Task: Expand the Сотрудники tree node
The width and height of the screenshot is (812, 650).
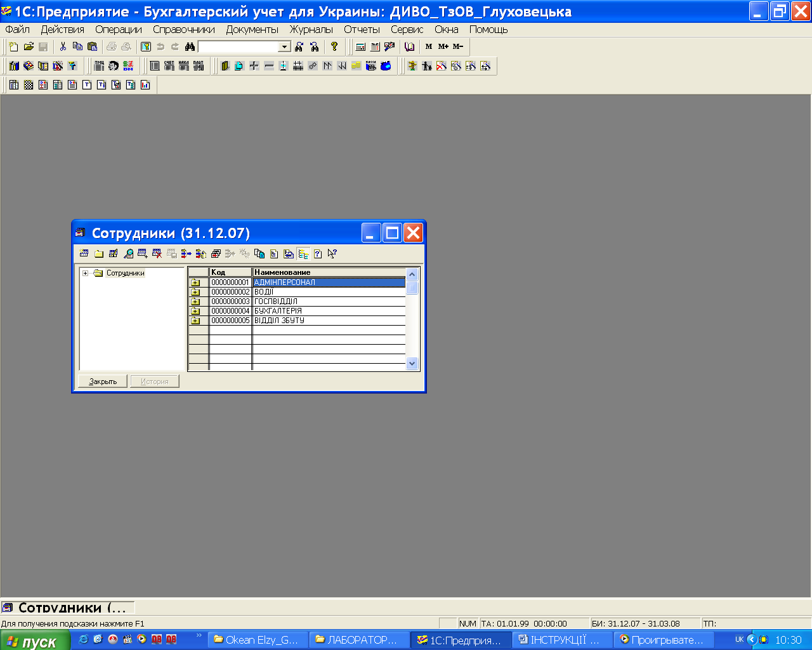Action: coord(85,273)
